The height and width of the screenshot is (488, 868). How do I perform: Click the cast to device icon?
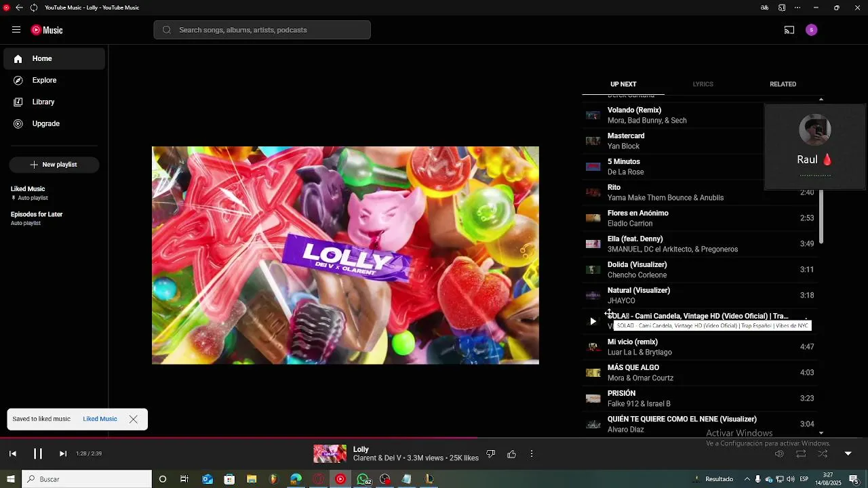[789, 30]
